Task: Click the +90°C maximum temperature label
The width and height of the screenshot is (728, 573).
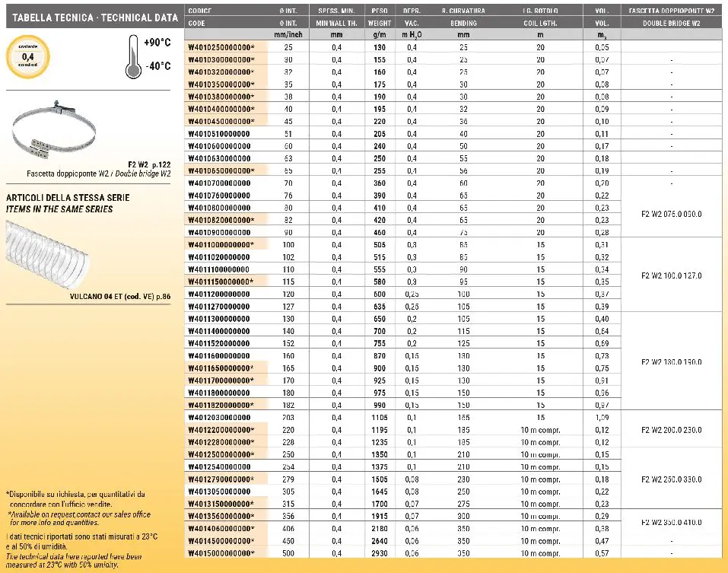Action: (x=157, y=43)
